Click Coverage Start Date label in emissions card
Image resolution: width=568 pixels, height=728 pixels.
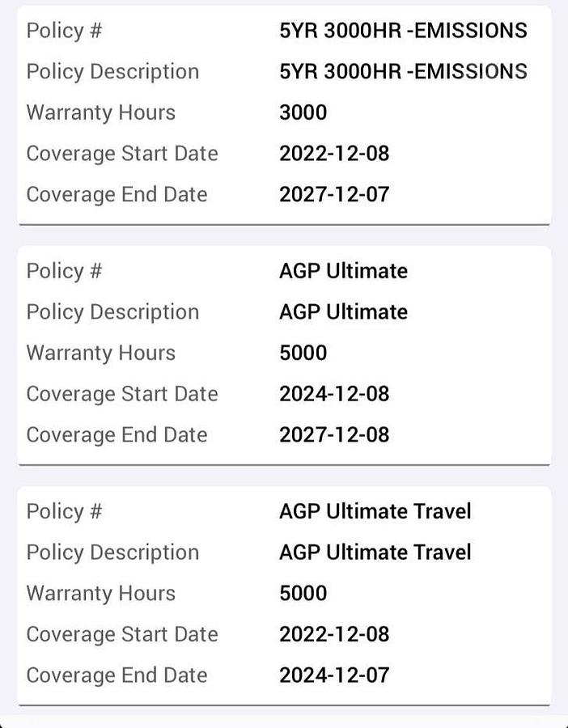click(x=122, y=154)
